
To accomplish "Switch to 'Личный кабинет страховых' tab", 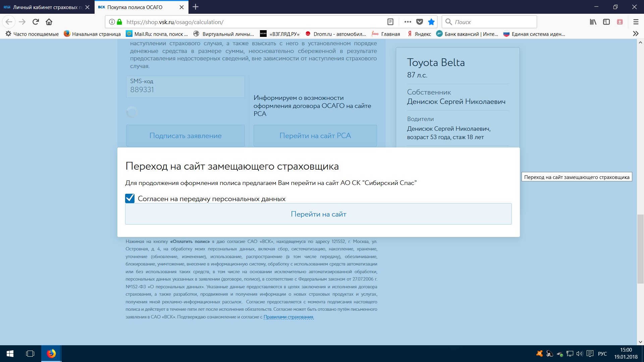I will click(47, 7).
